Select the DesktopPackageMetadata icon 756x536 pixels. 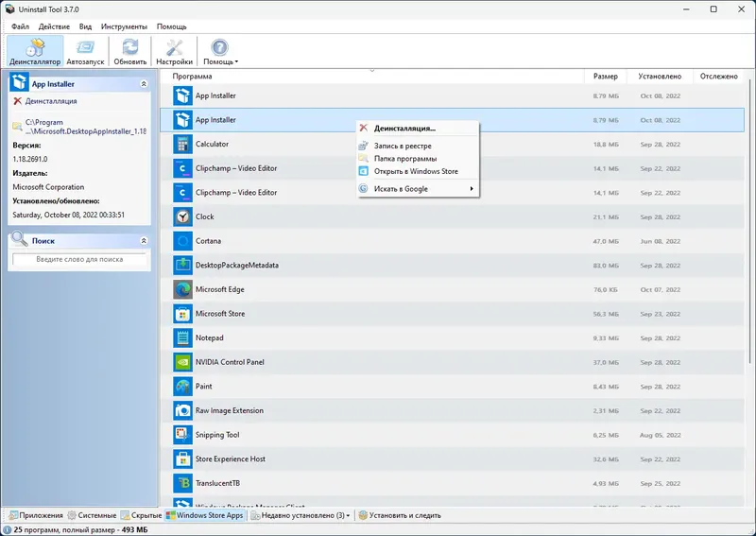point(182,265)
